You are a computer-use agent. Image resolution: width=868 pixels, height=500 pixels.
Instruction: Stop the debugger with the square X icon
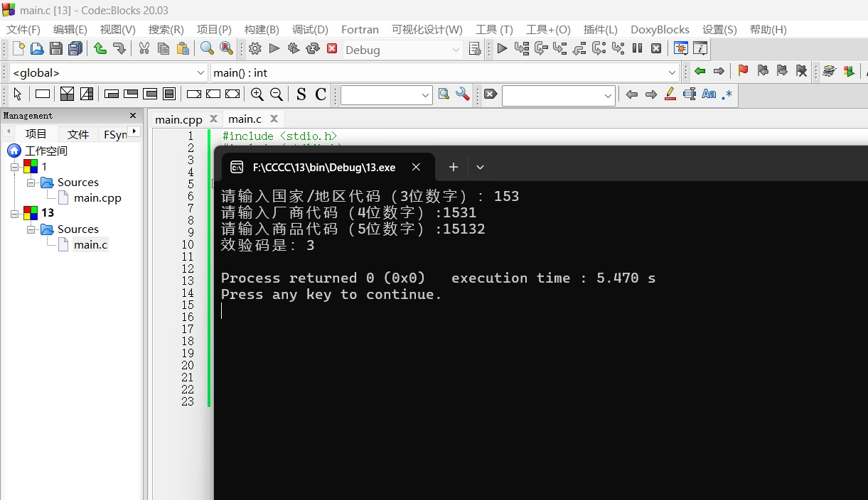click(x=656, y=48)
